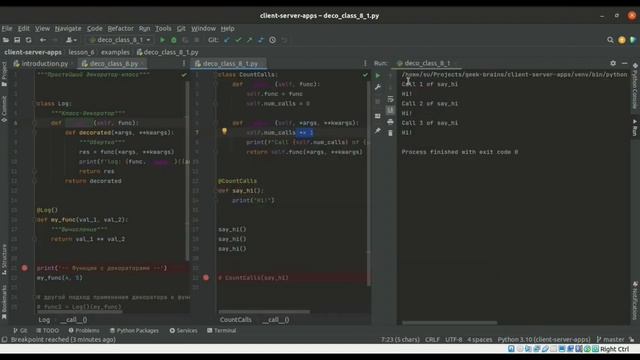Hide the Run tool window with minimize dash
Screen dimensions: 640x360
pos(624,63)
